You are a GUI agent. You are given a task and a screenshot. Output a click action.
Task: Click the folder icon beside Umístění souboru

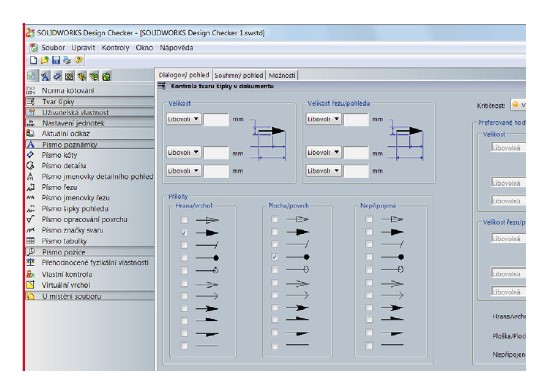[x=31, y=296]
